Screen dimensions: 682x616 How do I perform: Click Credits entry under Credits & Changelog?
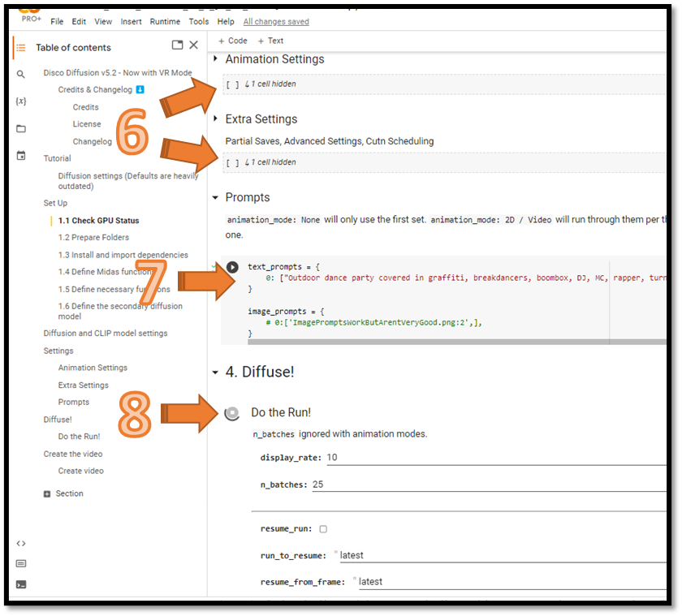[x=86, y=107]
